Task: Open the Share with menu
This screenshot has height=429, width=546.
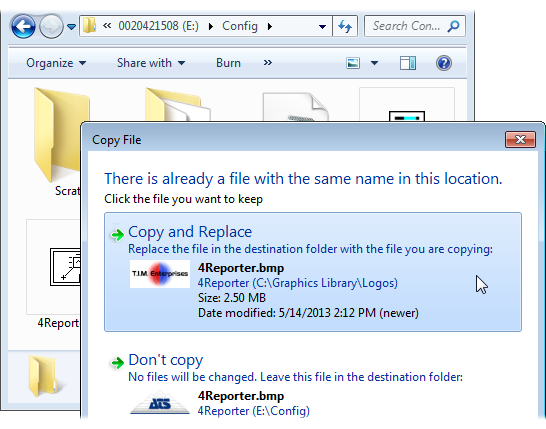Action: (x=151, y=63)
